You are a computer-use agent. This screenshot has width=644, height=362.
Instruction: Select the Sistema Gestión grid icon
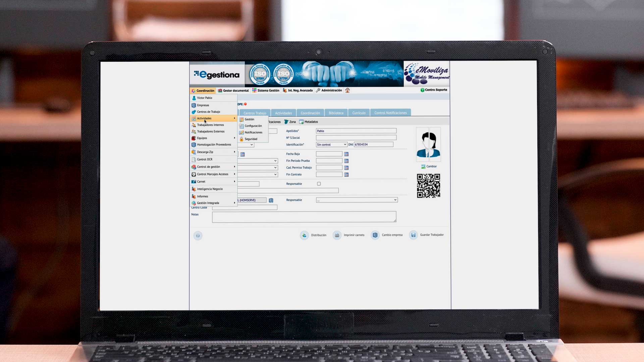pos(254,90)
